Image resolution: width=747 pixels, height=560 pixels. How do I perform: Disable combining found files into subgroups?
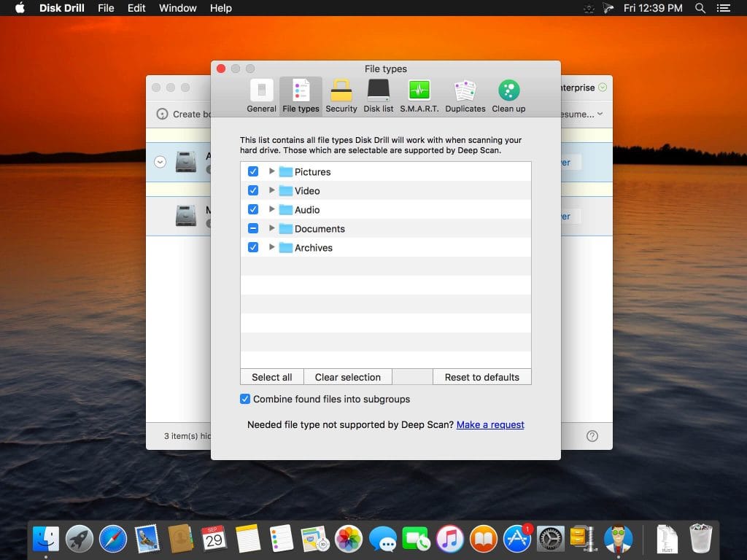245,399
